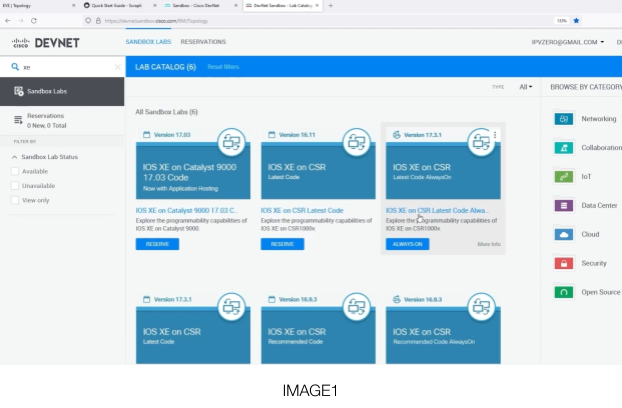Click the search field containing xe

pyautogui.click(x=65, y=67)
